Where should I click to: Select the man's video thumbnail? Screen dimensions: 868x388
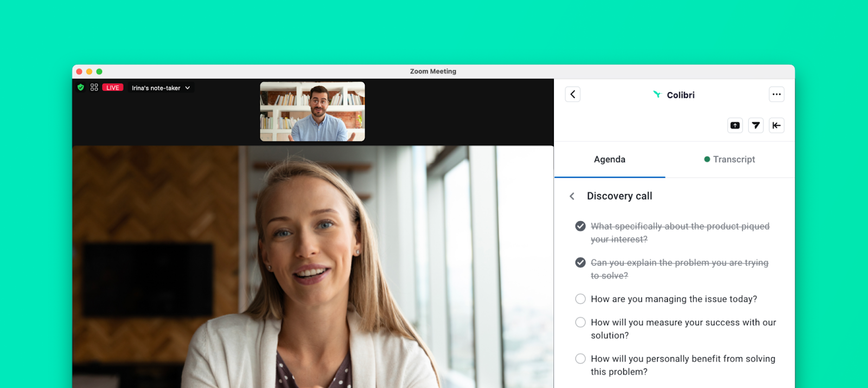coord(312,112)
